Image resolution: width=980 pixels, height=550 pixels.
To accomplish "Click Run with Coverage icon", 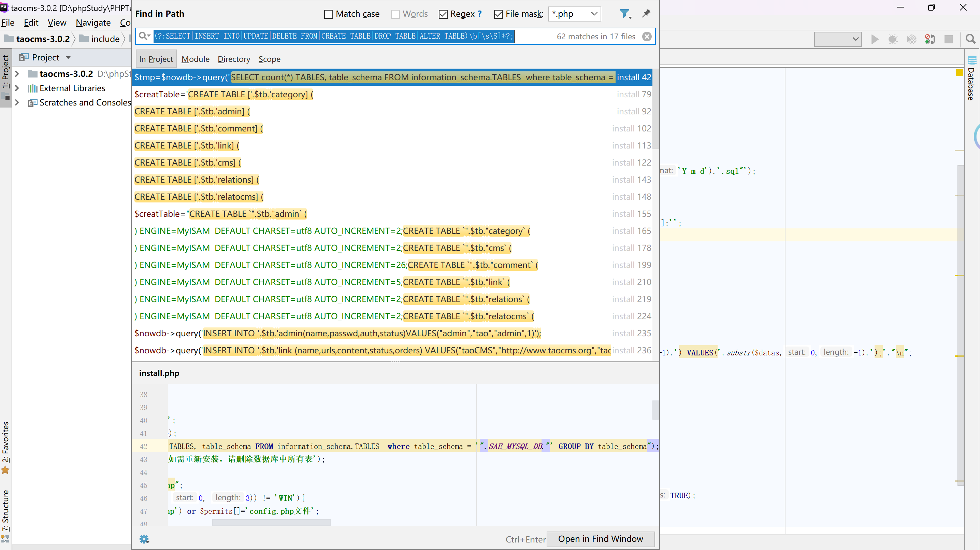I will click(x=911, y=39).
